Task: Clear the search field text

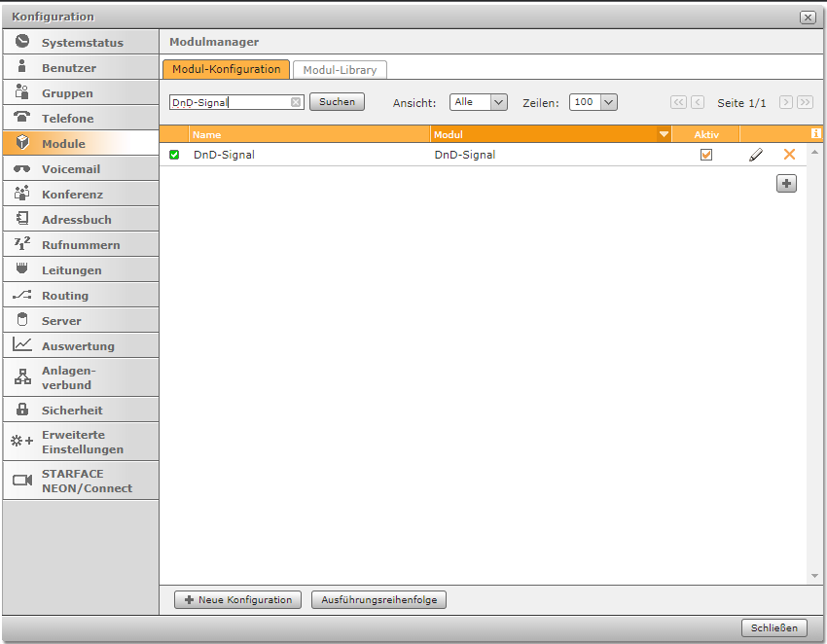Action: tap(296, 102)
